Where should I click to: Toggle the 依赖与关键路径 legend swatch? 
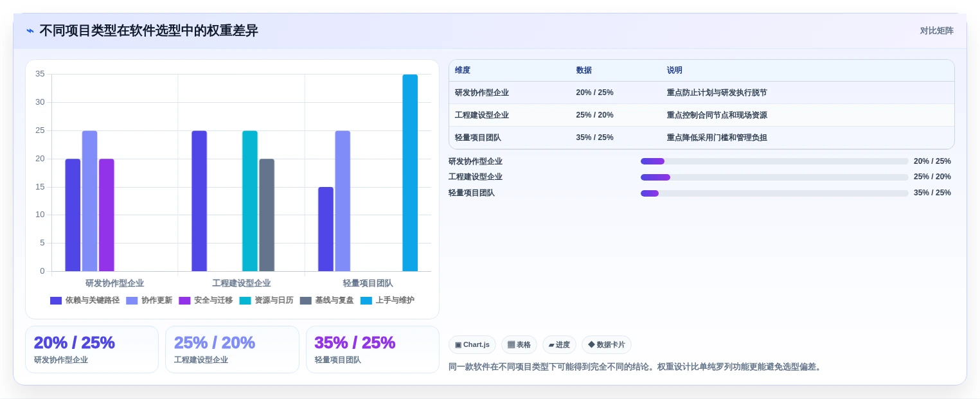pyautogui.click(x=56, y=301)
